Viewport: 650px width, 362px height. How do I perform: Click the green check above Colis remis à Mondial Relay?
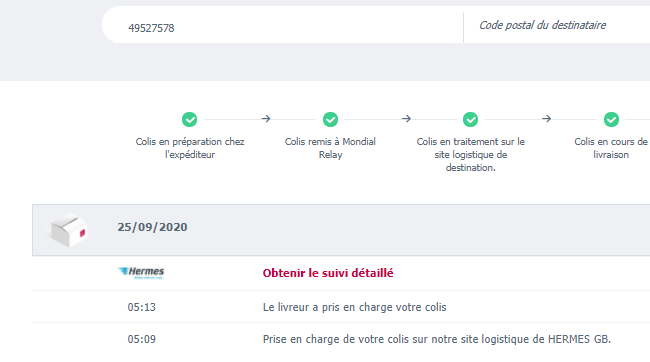(330, 119)
